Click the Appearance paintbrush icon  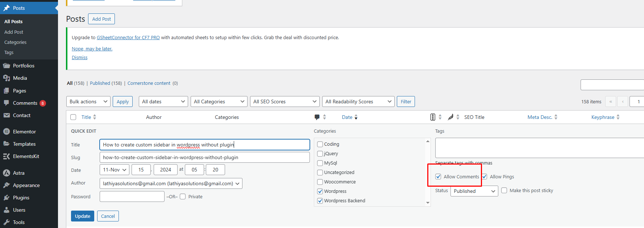coord(7,185)
